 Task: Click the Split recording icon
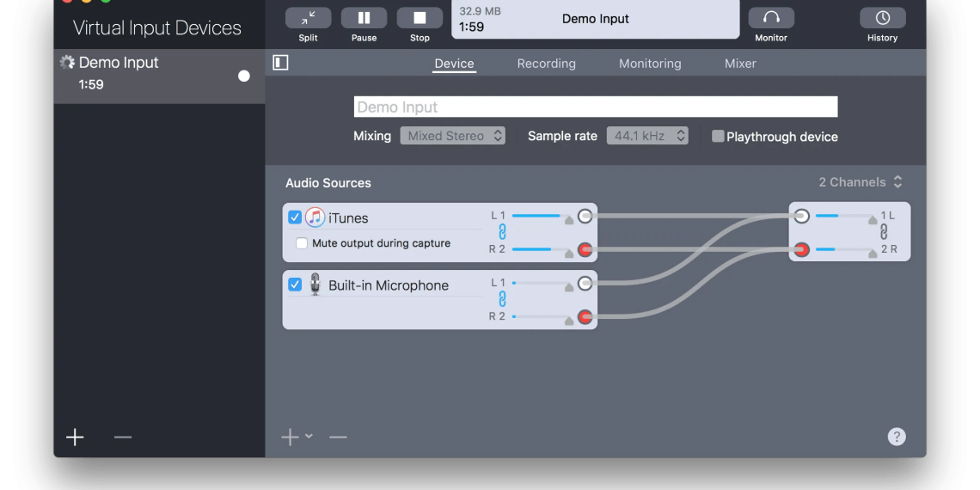[x=308, y=18]
